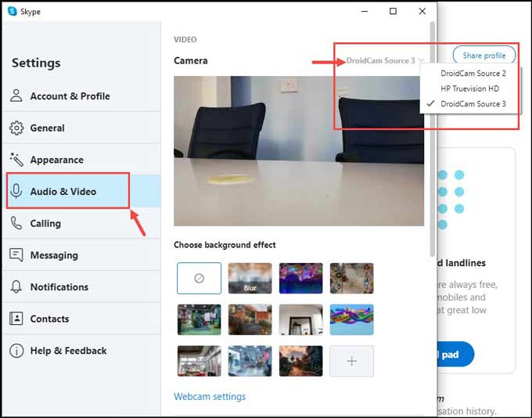Expand the Camera DroidCam Source 3 dropdown
Image resolution: width=532 pixels, height=418 pixels.
click(x=385, y=60)
